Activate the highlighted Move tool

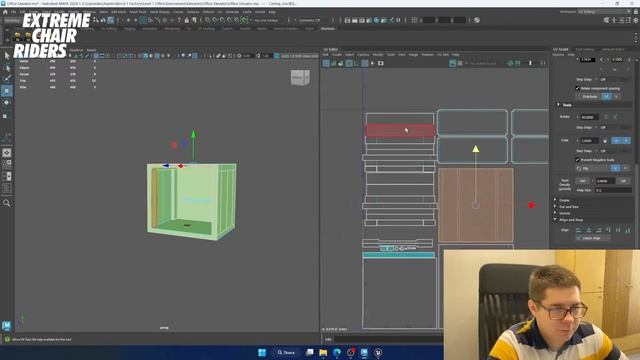coord(7,91)
